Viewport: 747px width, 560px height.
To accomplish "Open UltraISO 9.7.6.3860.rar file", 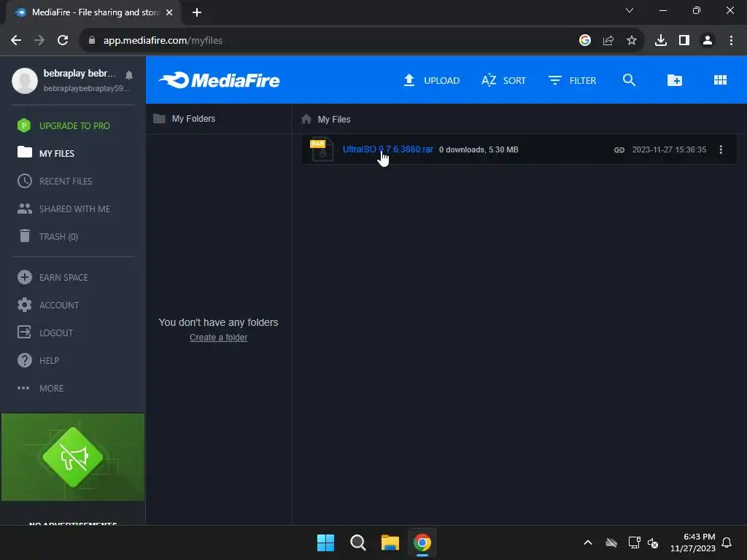I will (388, 149).
